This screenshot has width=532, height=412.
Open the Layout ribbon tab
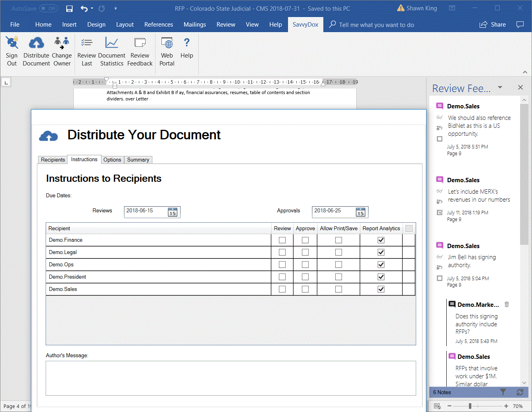click(x=125, y=25)
